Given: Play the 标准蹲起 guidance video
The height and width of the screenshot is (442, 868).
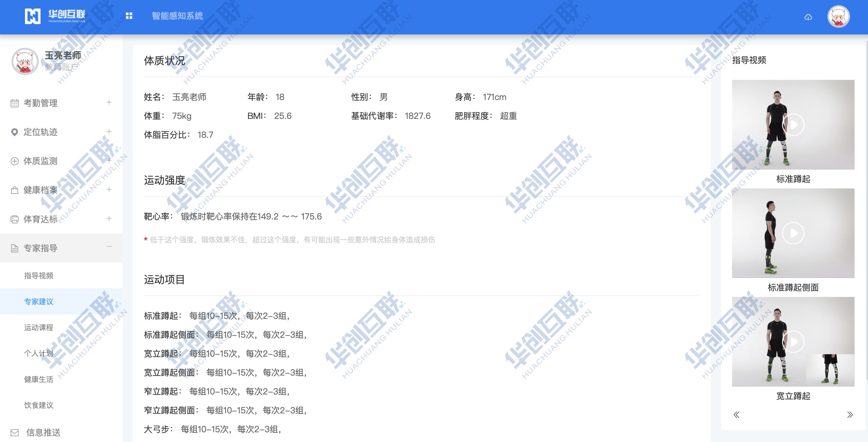Looking at the screenshot, I should 793,125.
